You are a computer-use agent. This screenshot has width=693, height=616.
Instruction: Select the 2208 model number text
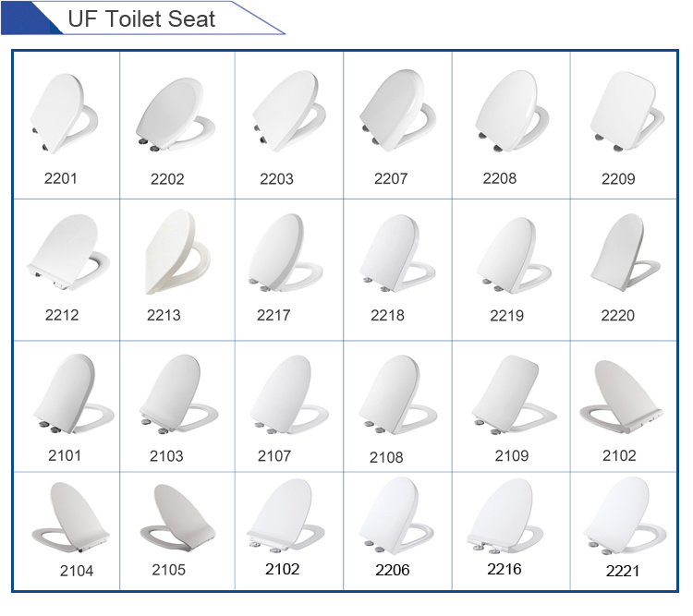coord(499,178)
